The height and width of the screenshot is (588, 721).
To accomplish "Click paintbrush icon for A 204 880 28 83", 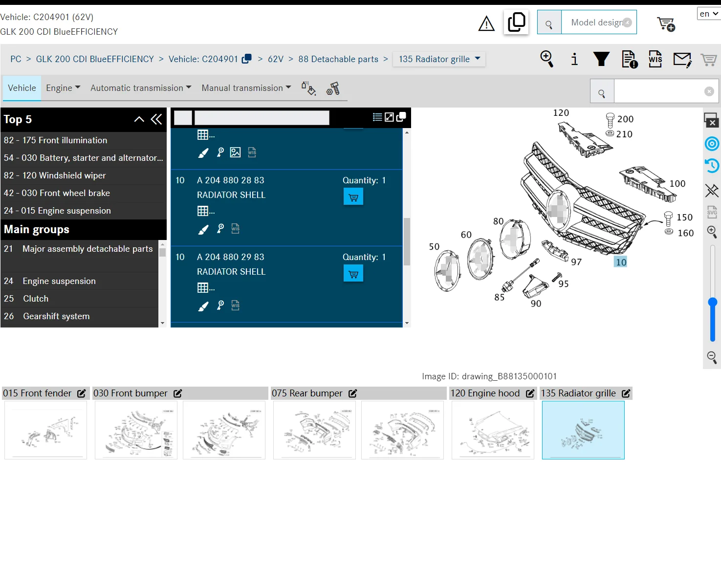I will [203, 229].
